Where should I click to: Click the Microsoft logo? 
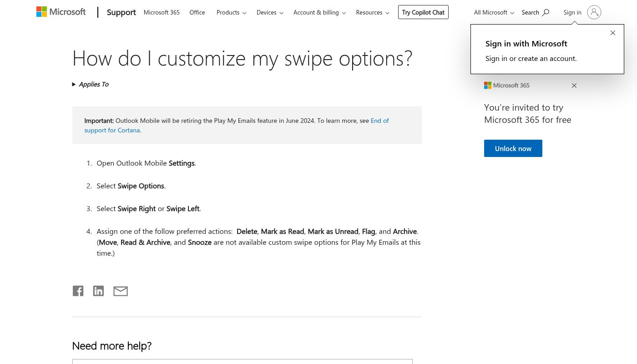pyautogui.click(x=61, y=12)
